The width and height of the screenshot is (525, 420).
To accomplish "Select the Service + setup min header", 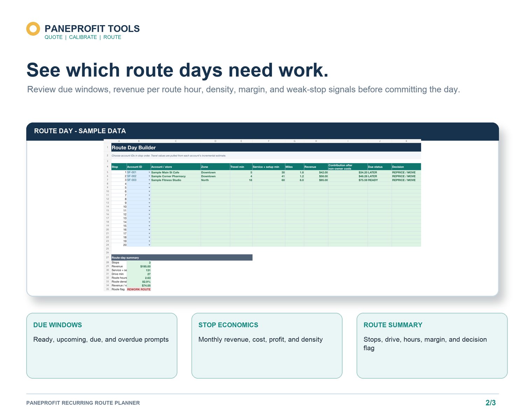I will pos(268,167).
